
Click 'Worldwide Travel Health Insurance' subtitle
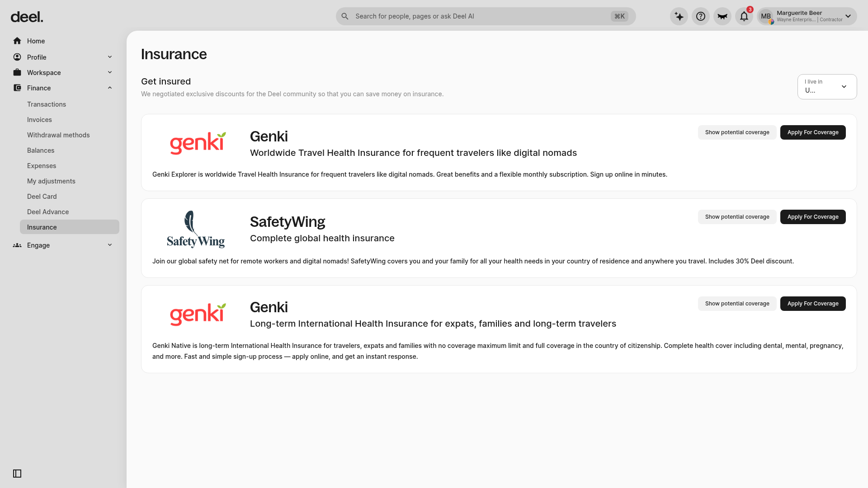[413, 153]
